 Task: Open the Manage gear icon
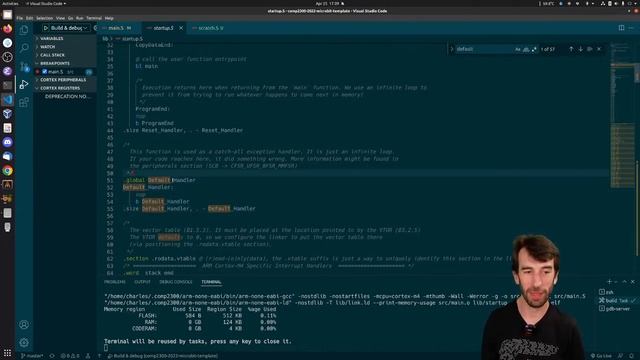[x=24, y=342]
